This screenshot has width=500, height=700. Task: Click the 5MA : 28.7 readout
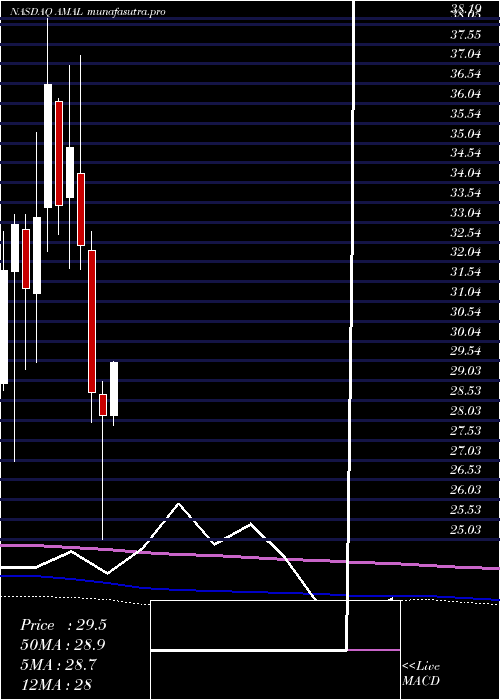(58, 664)
